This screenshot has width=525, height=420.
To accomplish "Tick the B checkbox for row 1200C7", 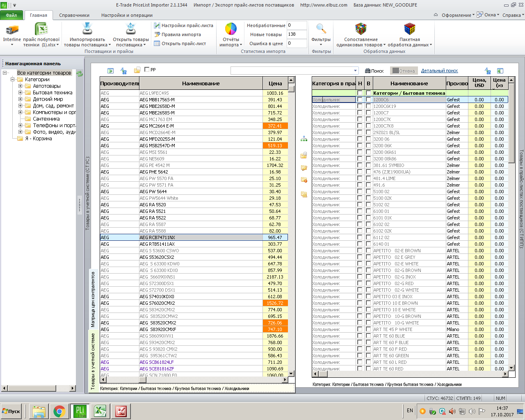I will pyautogui.click(x=368, y=113).
